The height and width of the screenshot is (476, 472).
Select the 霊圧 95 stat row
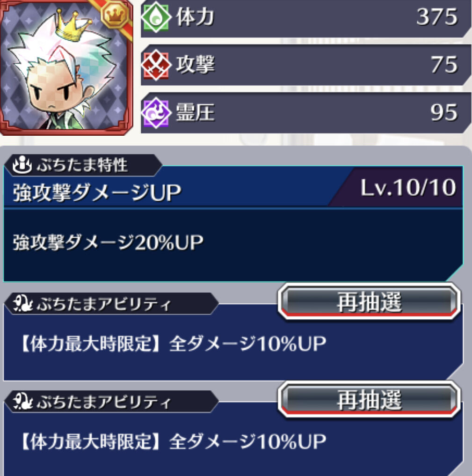point(306,113)
